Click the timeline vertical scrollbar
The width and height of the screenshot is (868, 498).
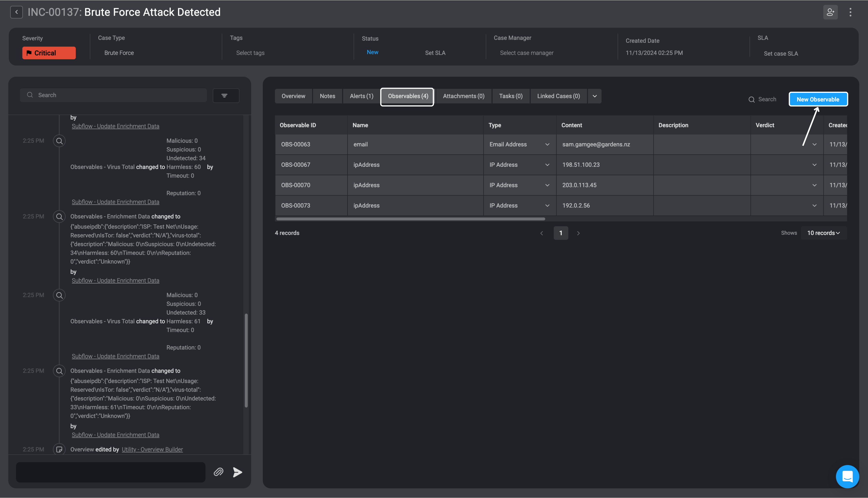246,360
